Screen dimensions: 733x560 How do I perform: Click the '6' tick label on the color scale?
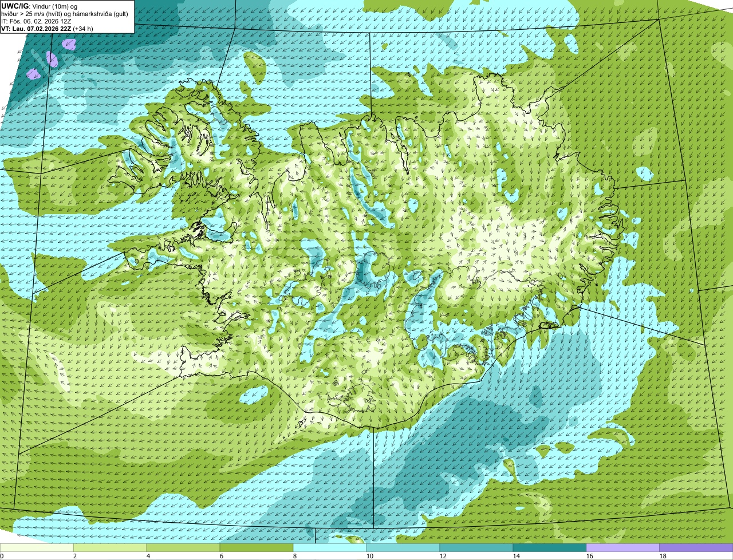[x=222, y=556]
